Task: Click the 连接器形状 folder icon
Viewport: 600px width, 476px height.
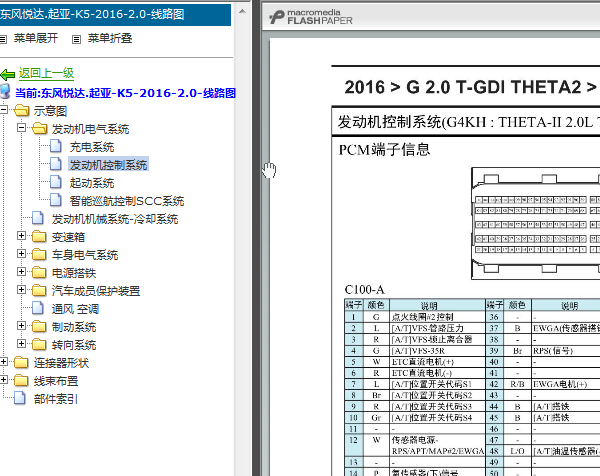Action: pyautogui.click(x=21, y=362)
